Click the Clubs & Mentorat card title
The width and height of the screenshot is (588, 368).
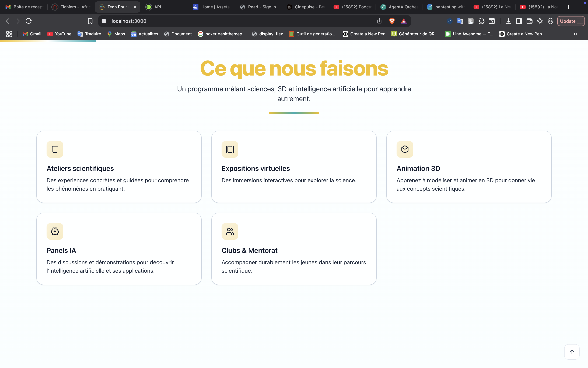point(250,250)
